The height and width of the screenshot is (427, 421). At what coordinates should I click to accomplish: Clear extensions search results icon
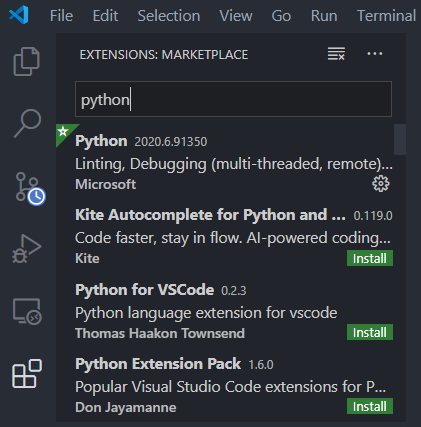coord(336,54)
